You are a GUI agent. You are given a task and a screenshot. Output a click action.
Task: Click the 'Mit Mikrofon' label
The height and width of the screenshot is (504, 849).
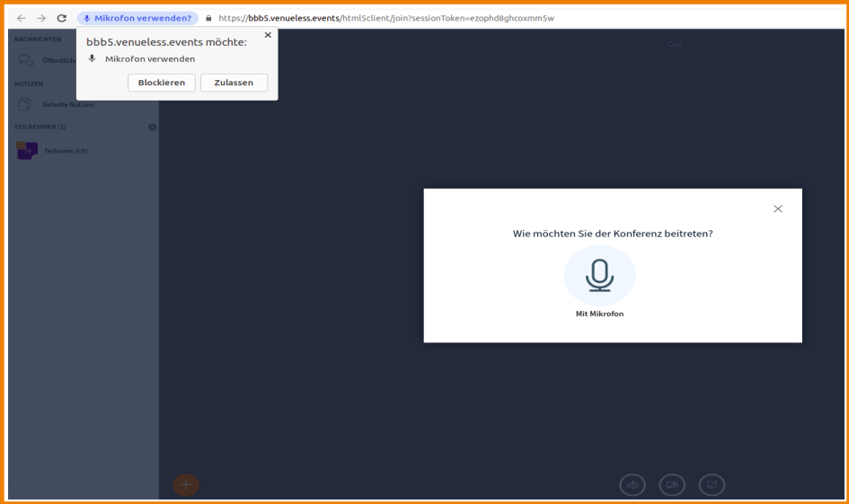(x=599, y=314)
